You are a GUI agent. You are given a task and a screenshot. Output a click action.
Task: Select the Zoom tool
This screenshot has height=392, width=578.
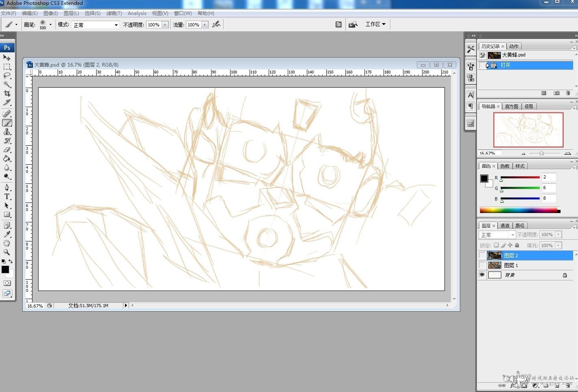pos(7,252)
